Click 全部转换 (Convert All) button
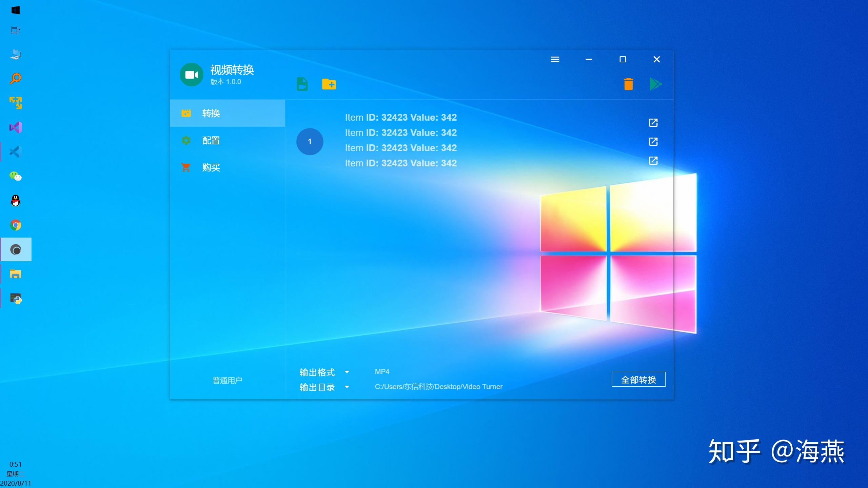 [638, 380]
